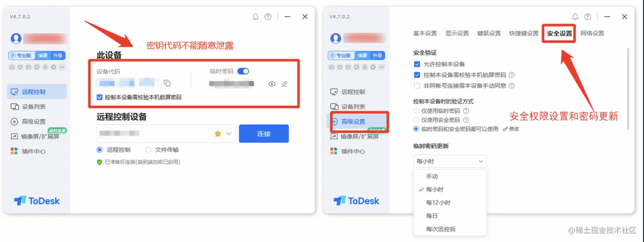Open help question icon in right window

click(x=588, y=17)
